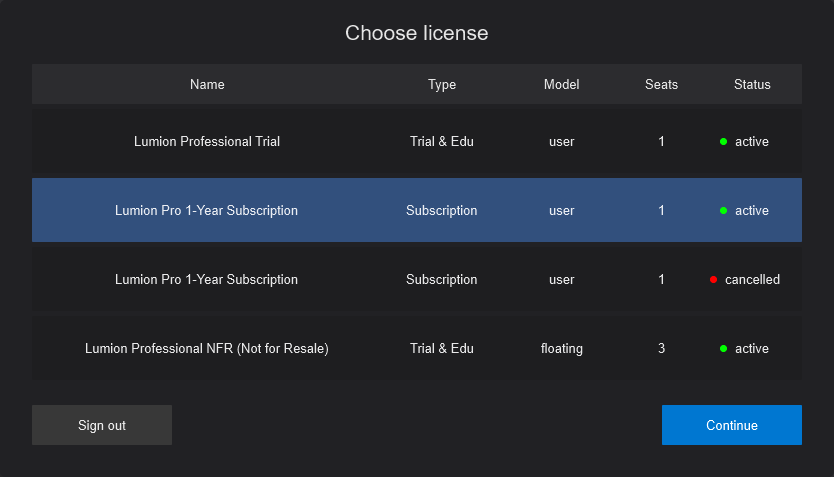Sort by the Name column header
Viewport: 834px width, 477px height.
[207, 85]
